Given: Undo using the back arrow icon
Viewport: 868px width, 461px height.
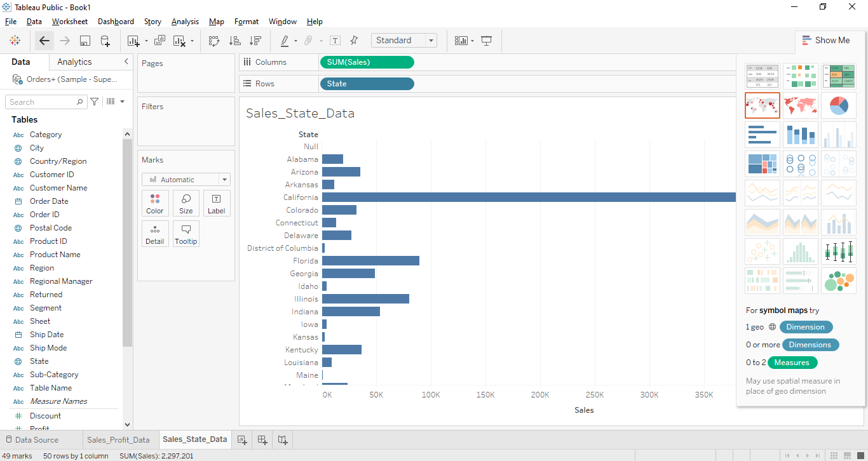Looking at the screenshot, I should [x=44, y=41].
